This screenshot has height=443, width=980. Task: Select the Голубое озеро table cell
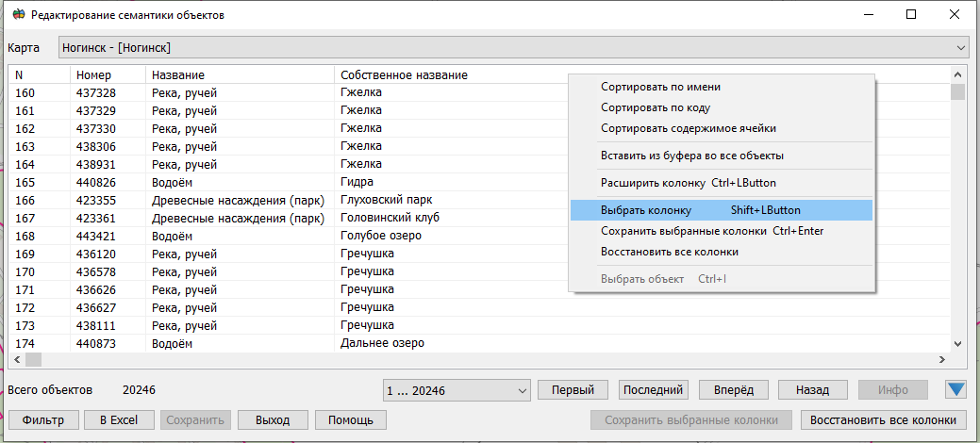pos(380,236)
